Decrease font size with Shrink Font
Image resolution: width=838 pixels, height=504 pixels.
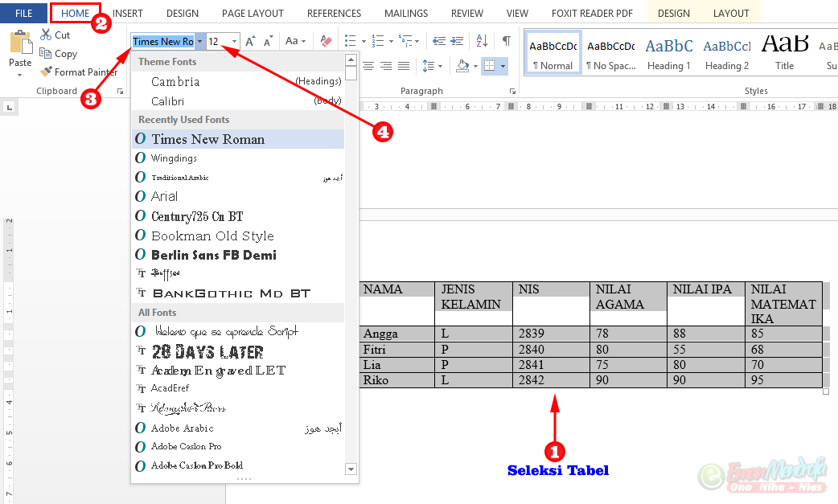(x=268, y=41)
